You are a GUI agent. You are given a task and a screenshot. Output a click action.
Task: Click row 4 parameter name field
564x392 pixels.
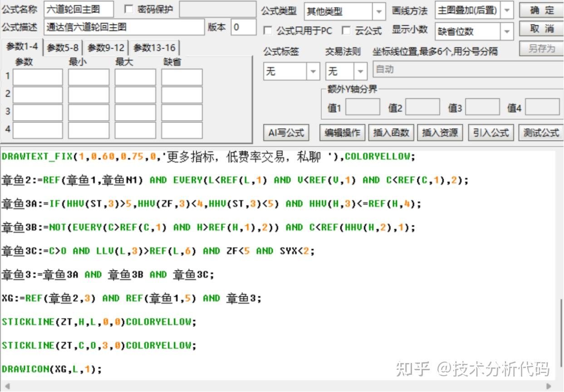38,130
